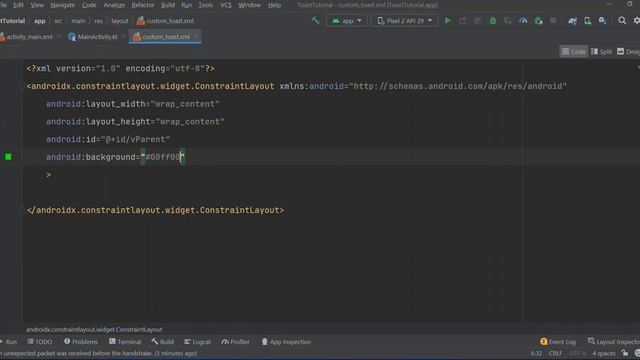Open the Layout Inspector tool window
The image size is (640, 360).
(613, 342)
